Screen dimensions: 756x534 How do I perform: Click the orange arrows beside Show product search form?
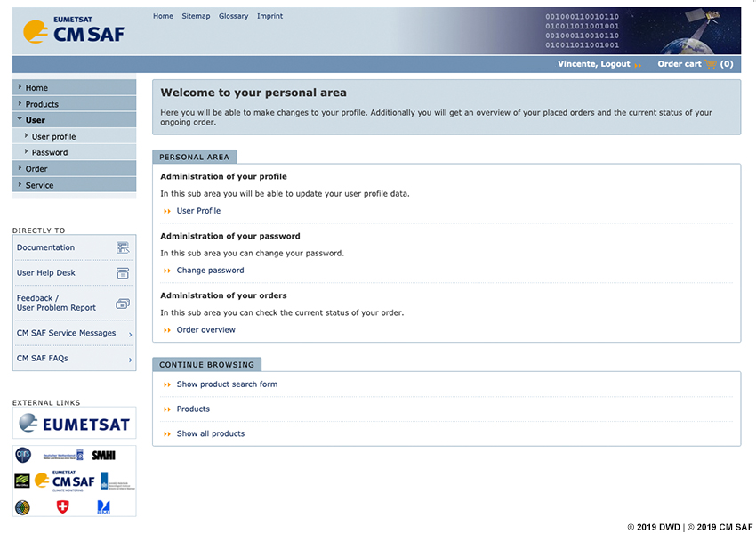(x=167, y=384)
